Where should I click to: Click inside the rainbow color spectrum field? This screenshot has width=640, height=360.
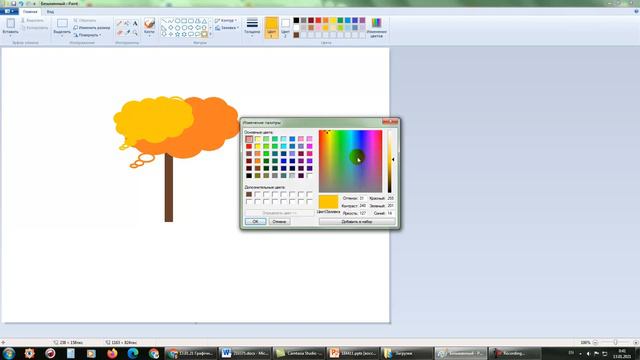pos(351,161)
